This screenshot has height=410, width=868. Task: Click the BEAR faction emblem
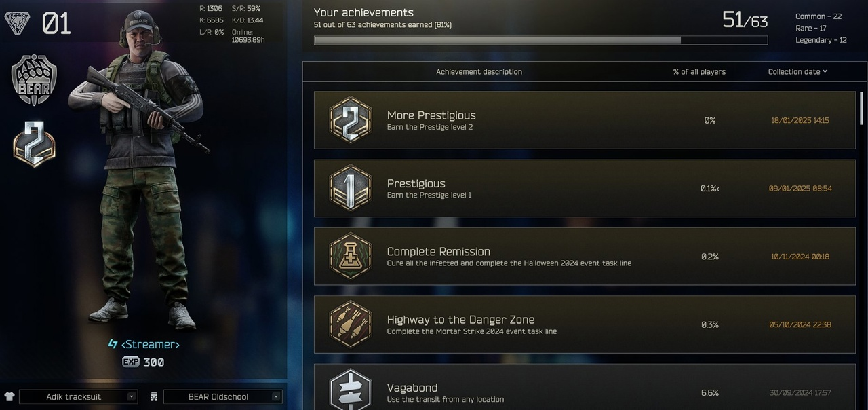pos(34,80)
